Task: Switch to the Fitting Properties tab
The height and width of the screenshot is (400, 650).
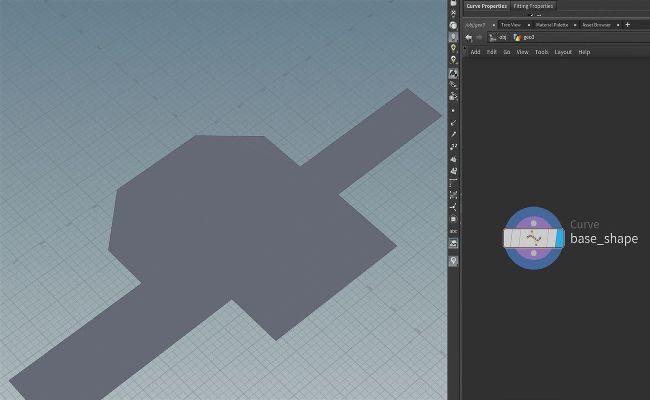Action: click(533, 6)
